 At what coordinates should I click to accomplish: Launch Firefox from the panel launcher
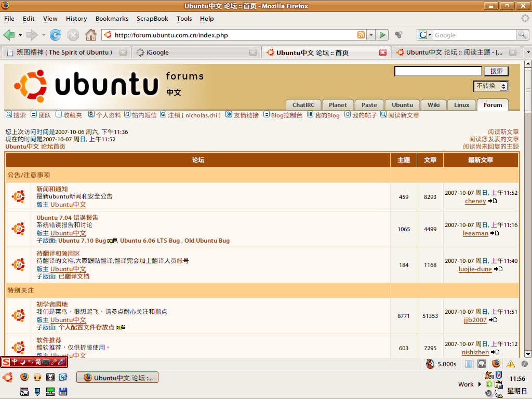click(x=24, y=377)
